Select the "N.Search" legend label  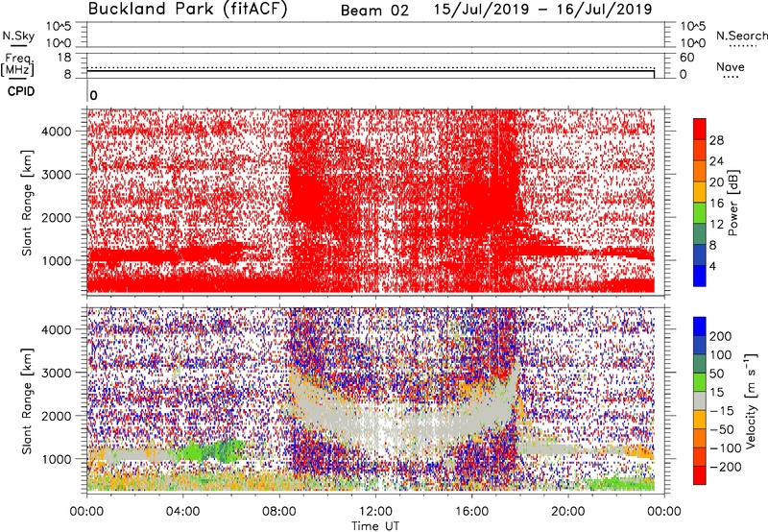pos(742,36)
